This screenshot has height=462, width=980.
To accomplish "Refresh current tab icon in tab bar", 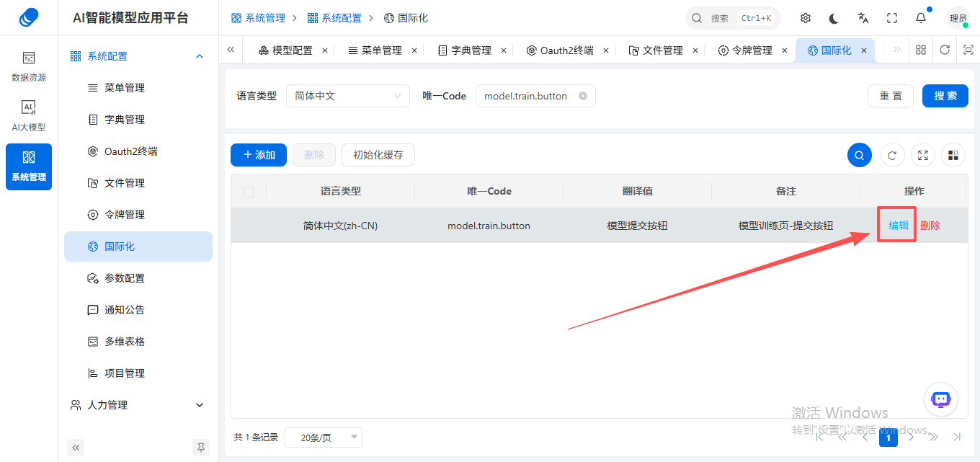I will tap(945, 50).
